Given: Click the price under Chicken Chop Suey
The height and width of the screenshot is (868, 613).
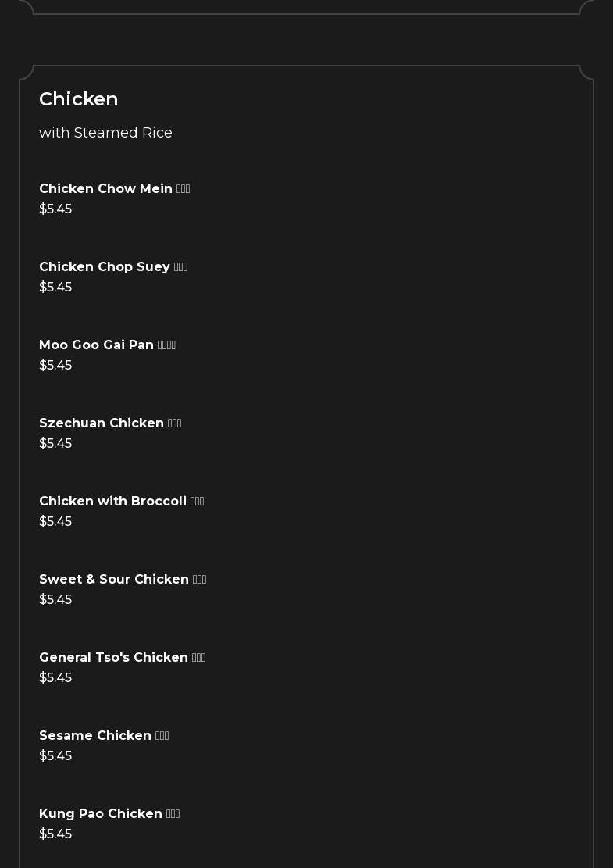Looking at the screenshot, I should click(55, 288).
